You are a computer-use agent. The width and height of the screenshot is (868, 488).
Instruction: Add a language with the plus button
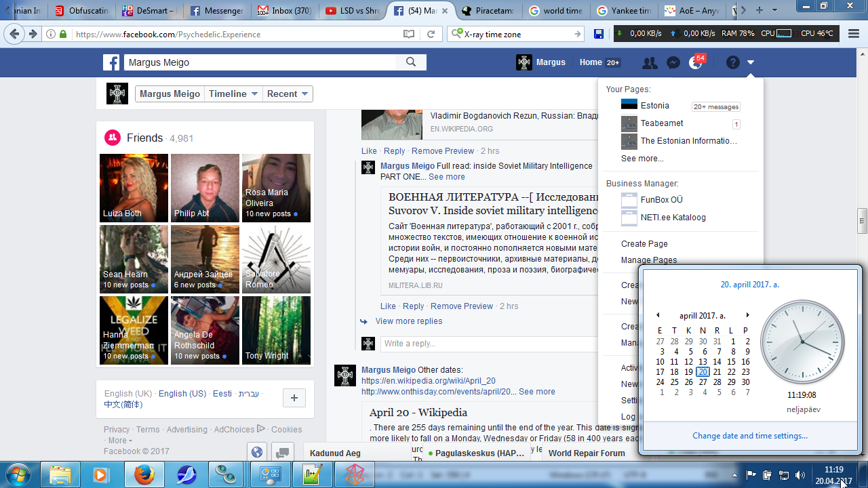[x=294, y=399]
